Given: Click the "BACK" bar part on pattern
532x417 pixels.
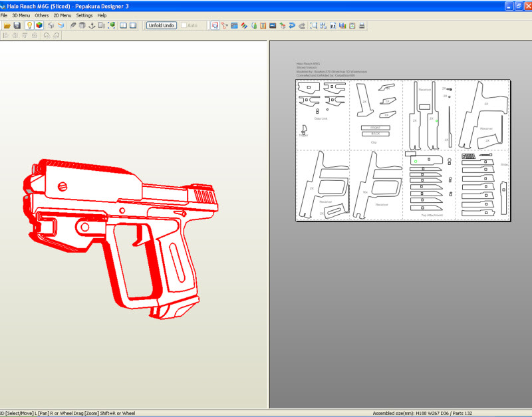Looking at the screenshot, I should click(x=375, y=134).
